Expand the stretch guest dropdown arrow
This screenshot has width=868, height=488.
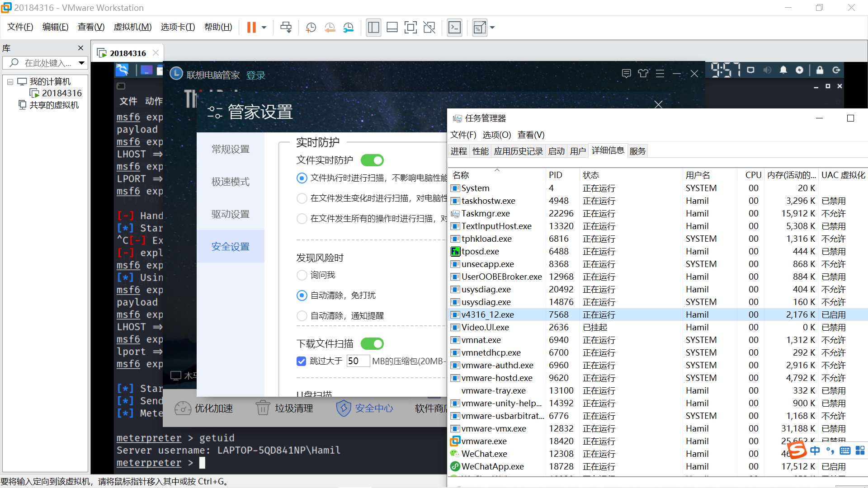pyautogui.click(x=492, y=28)
